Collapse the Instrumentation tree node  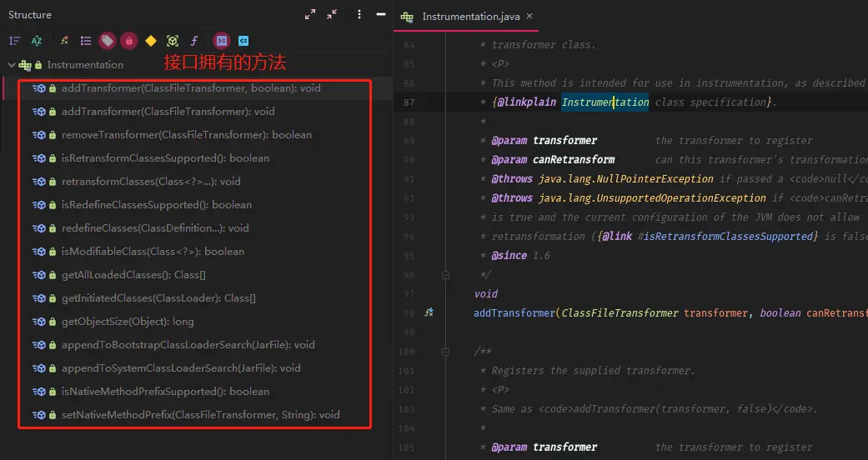click(12, 65)
